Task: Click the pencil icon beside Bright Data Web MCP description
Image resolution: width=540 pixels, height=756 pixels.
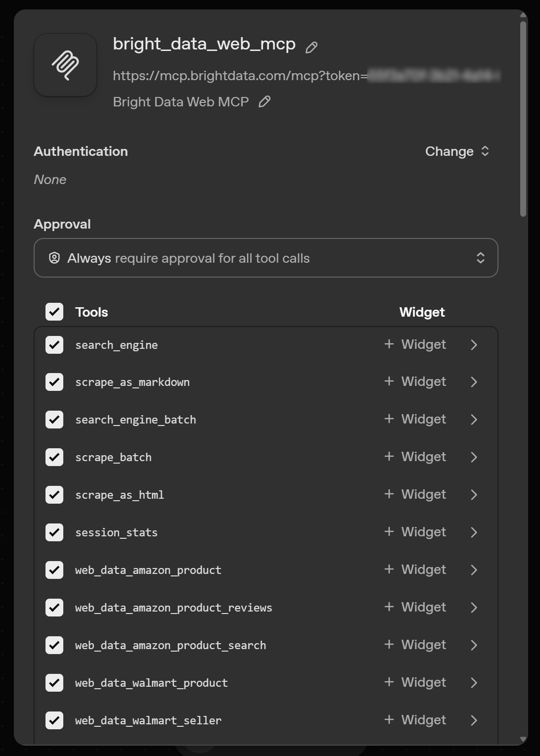Action: point(265,101)
